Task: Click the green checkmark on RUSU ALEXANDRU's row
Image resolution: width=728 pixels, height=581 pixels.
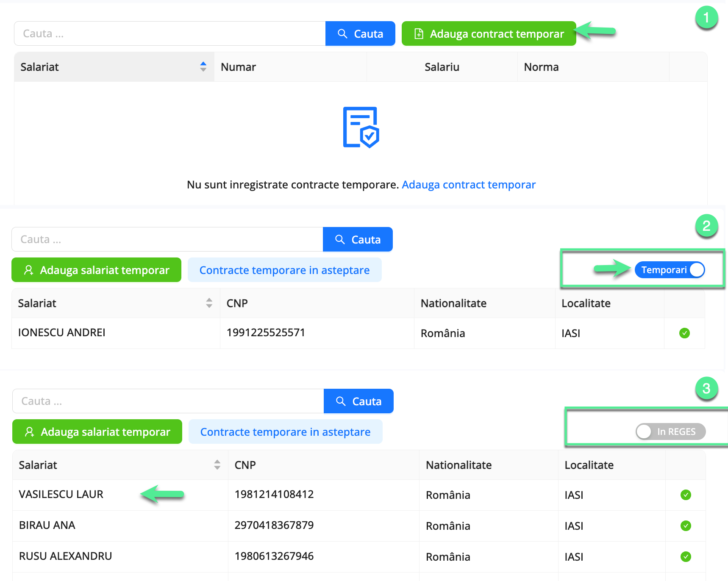Action: click(x=686, y=556)
